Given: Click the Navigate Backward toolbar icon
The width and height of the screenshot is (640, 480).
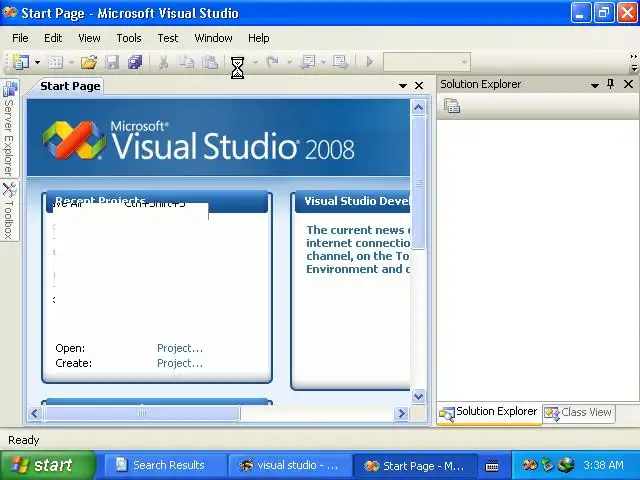Looking at the screenshot, I should pos(307,62).
